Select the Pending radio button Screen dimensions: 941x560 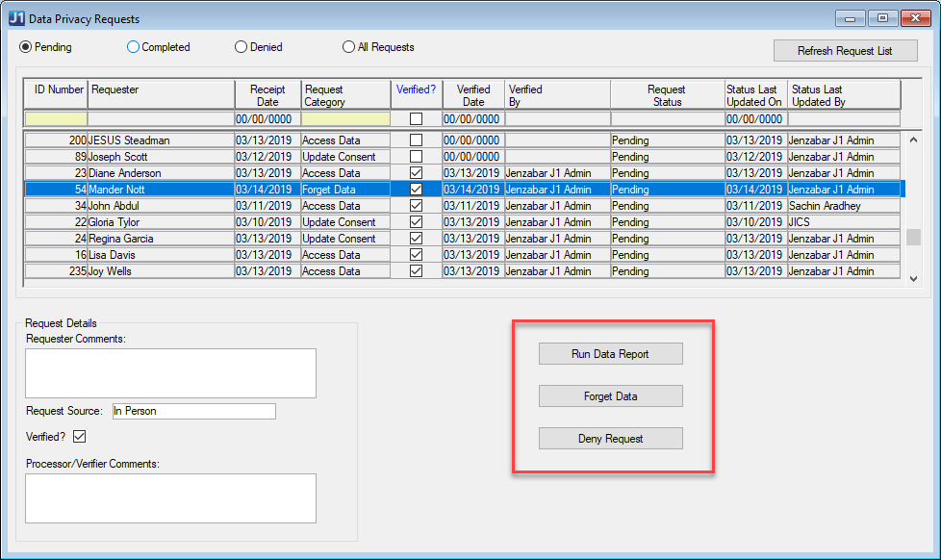26,47
